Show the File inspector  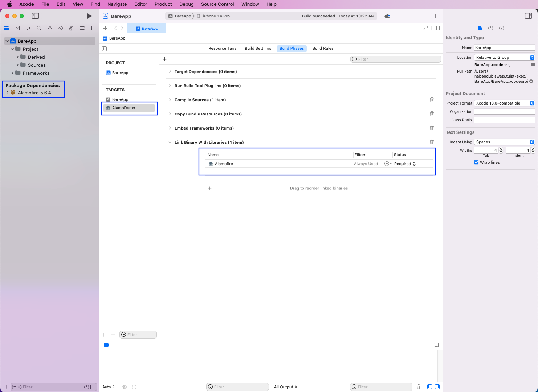pyautogui.click(x=480, y=28)
